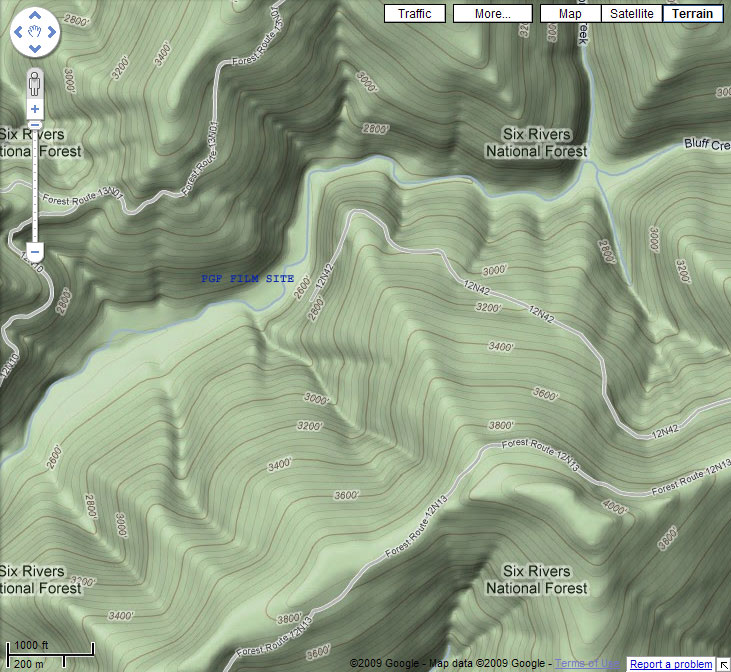Expand the overview map with the corner arrow
This screenshot has height=672, width=731.
click(x=723, y=664)
